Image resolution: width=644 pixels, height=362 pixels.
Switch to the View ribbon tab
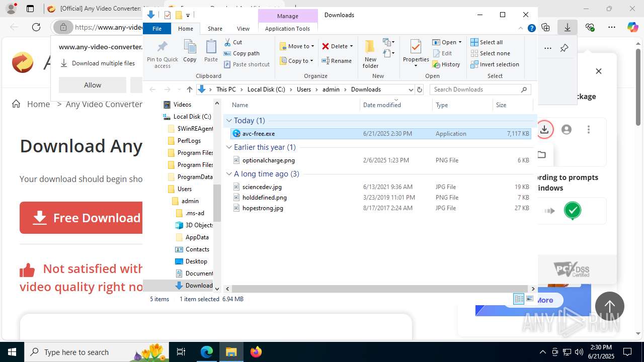(x=243, y=29)
